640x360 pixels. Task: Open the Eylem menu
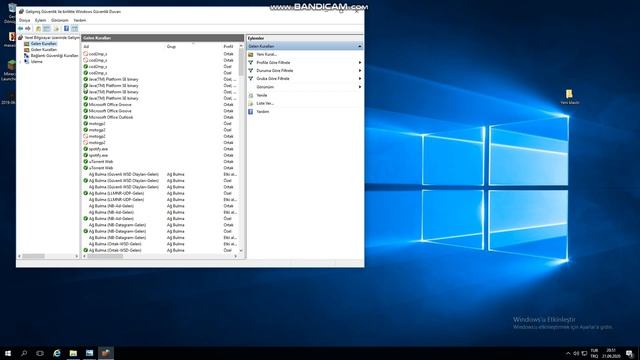click(40, 20)
